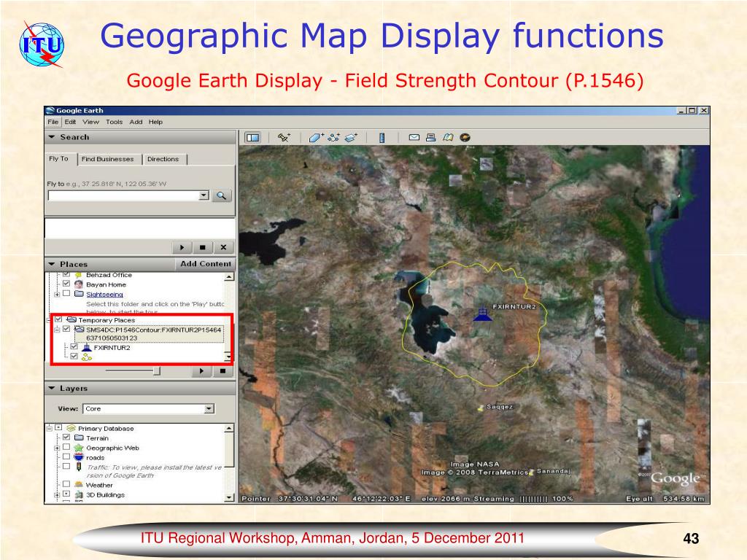
Task: Open the View menu
Action: [90, 122]
